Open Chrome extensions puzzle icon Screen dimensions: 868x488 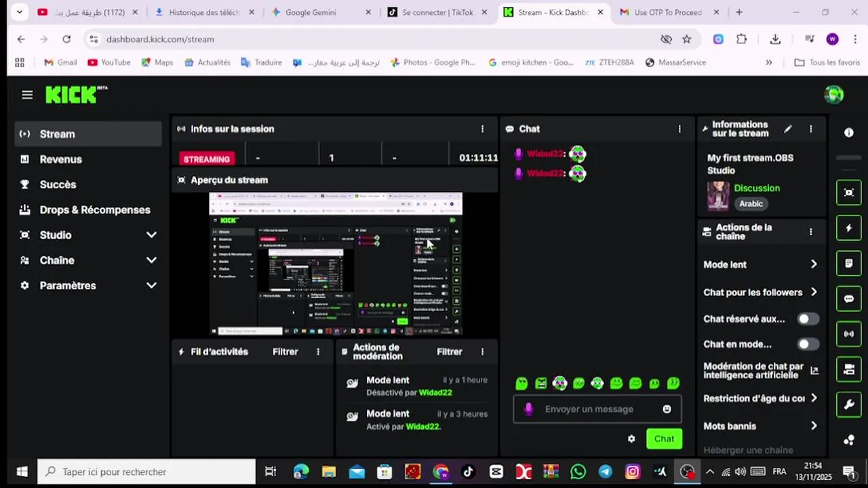(741, 39)
